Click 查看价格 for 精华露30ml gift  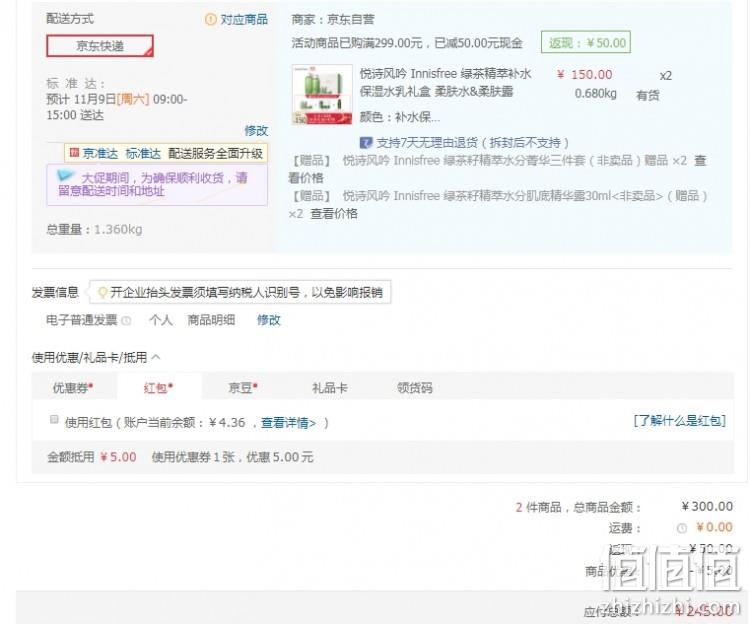point(333,213)
